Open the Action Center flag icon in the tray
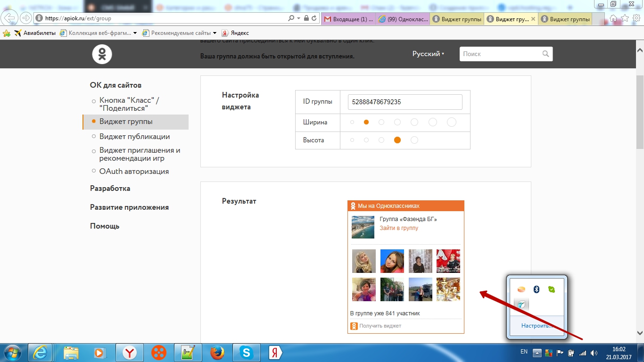The height and width of the screenshot is (362, 644). click(x=560, y=353)
